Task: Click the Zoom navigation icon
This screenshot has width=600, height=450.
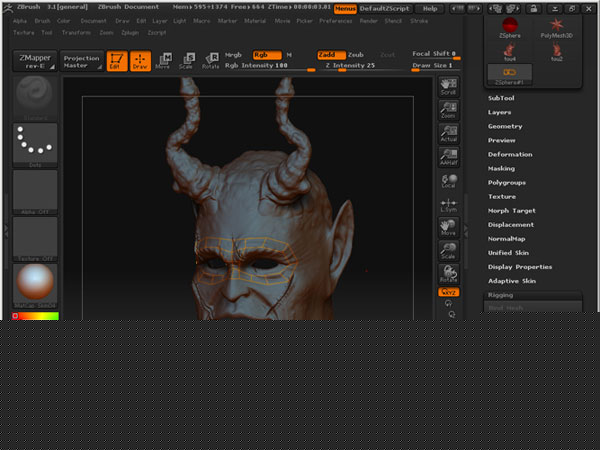Action: click(449, 109)
